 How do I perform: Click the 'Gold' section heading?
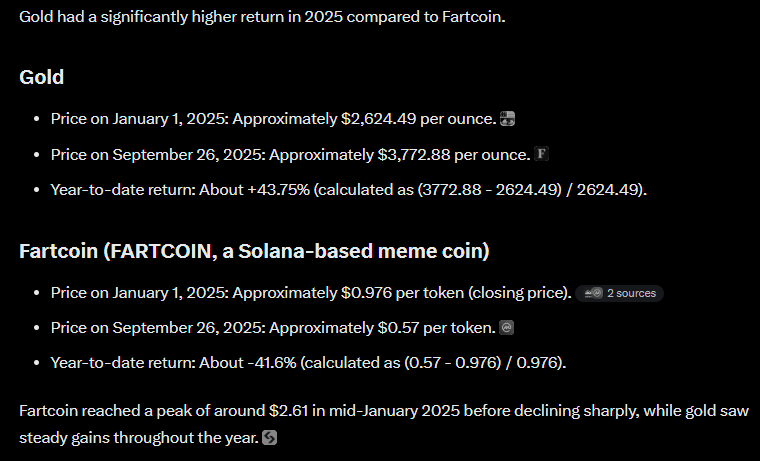[x=42, y=77]
